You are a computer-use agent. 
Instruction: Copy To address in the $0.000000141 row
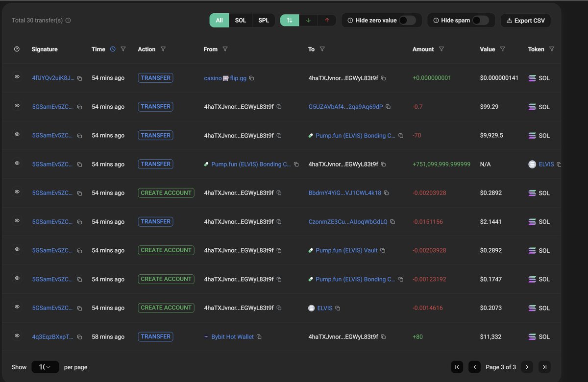coord(383,78)
